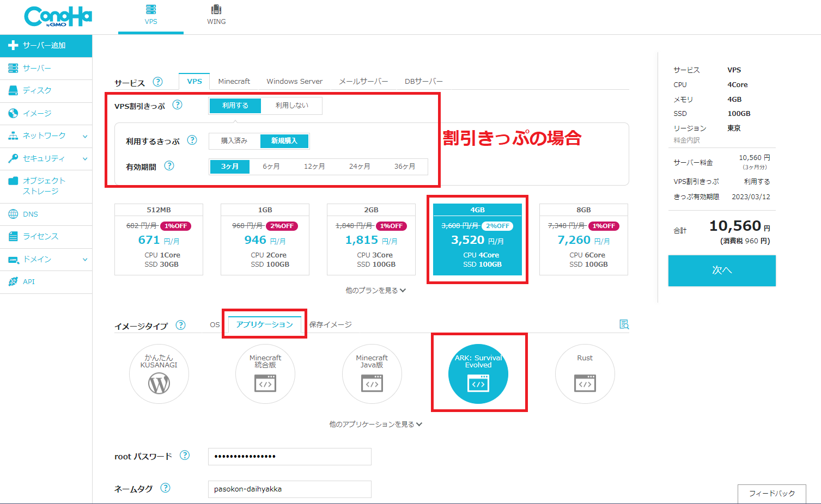Click the フィードバック button
The height and width of the screenshot is (504, 821).
tap(771, 494)
